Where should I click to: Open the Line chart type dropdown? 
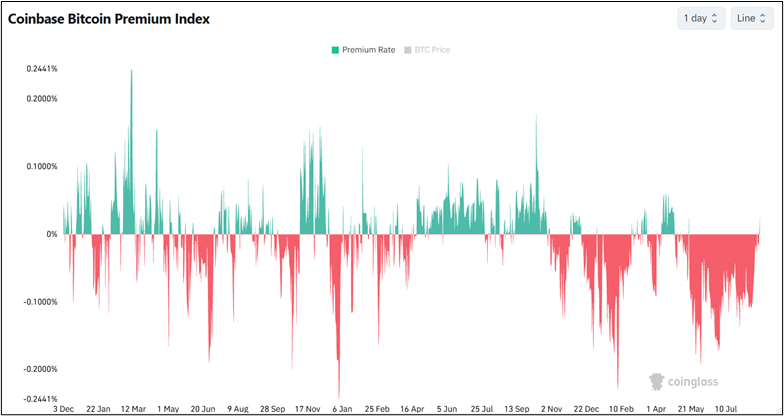coord(752,18)
